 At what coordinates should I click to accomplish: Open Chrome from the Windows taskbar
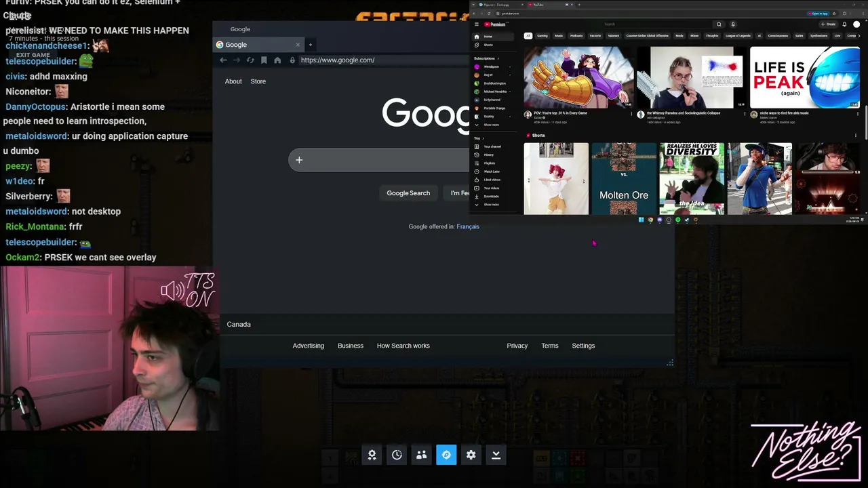point(650,220)
